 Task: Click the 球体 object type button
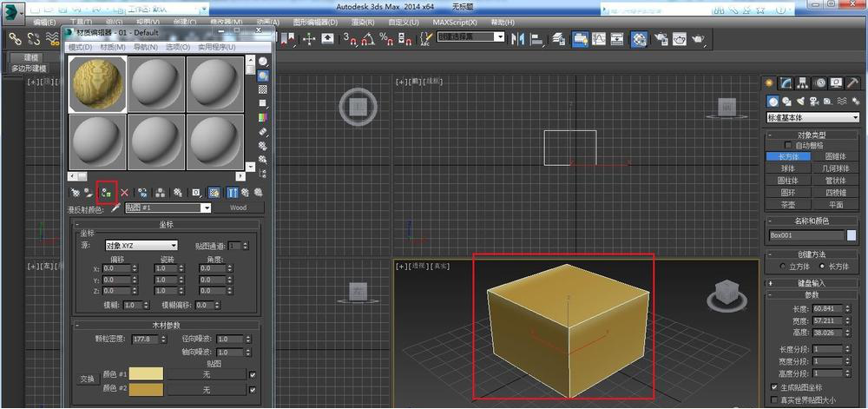pos(787,168)
